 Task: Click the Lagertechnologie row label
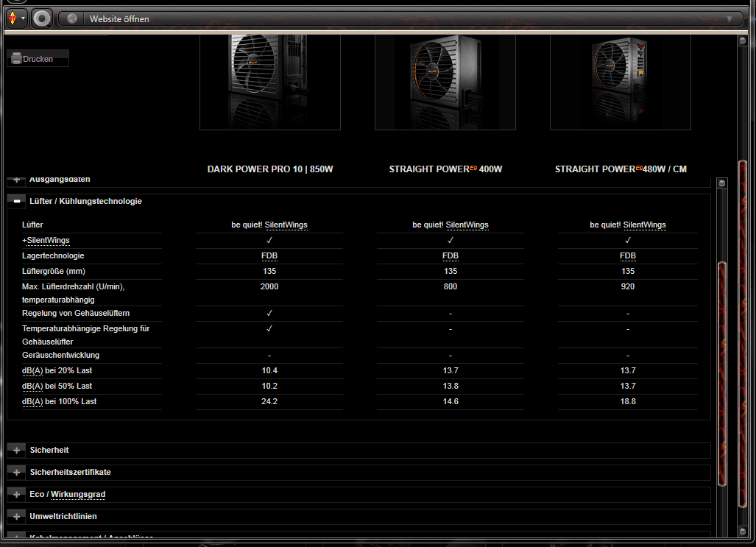coord(53,255)
